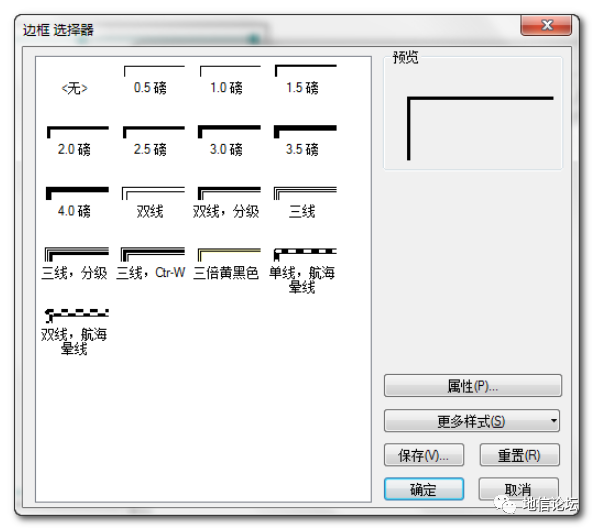Cancel with the 取消 button
The image size is (597, 530).
(x=519, y=489)
